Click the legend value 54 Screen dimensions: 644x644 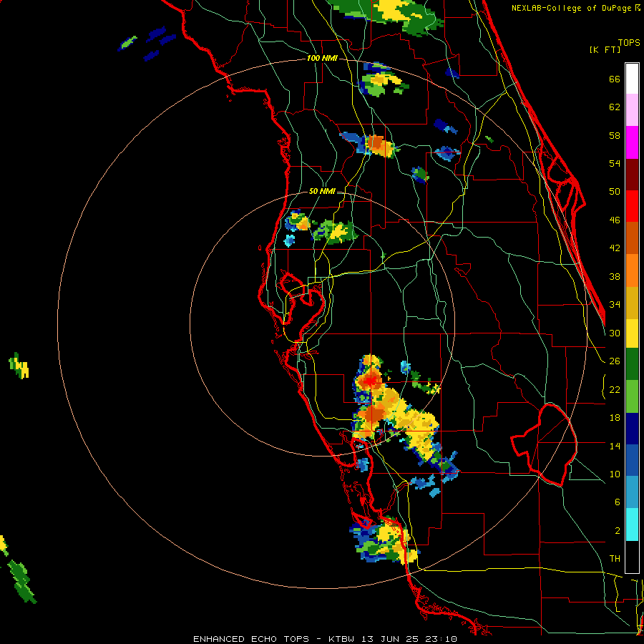(615, 163)
